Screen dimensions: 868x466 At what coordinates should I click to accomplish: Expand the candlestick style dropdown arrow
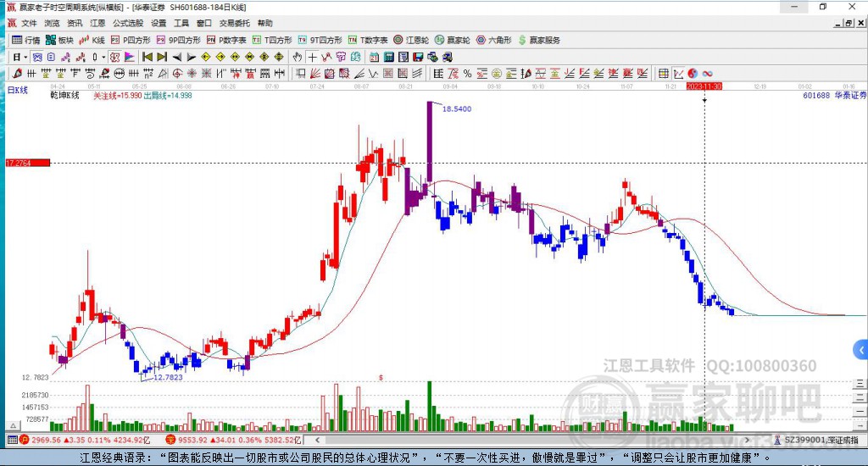[103, 57]
